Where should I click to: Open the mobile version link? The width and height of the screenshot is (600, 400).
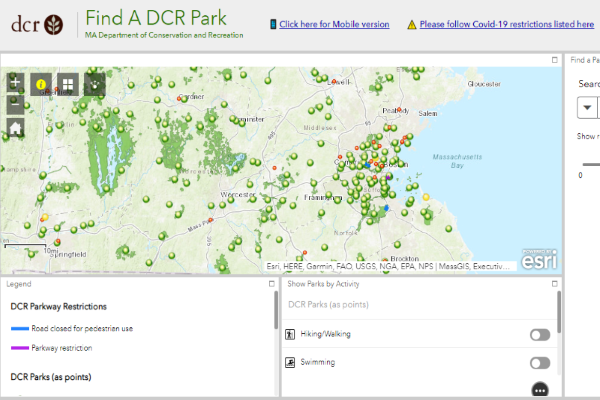point(334,23)
